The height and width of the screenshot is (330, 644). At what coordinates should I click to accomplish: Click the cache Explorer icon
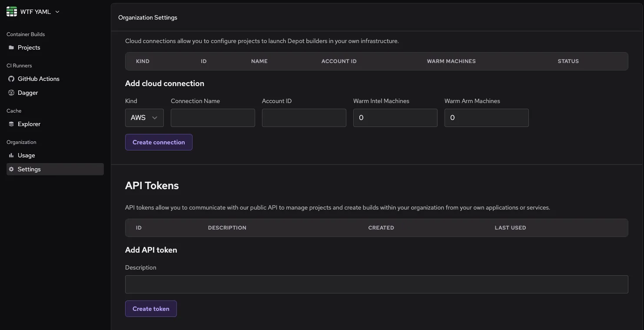11,124
